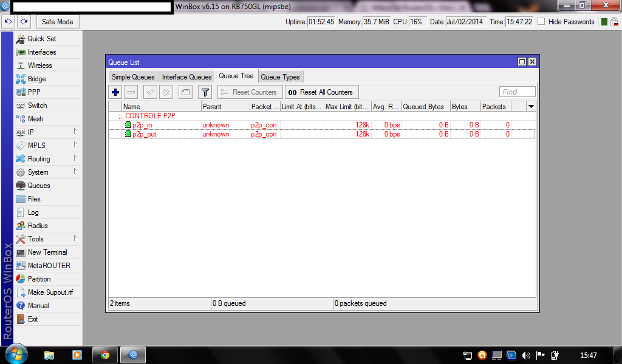Select the p2p_in queue row
The width and height of the screenshot is (622, 364).
(322, 125)
